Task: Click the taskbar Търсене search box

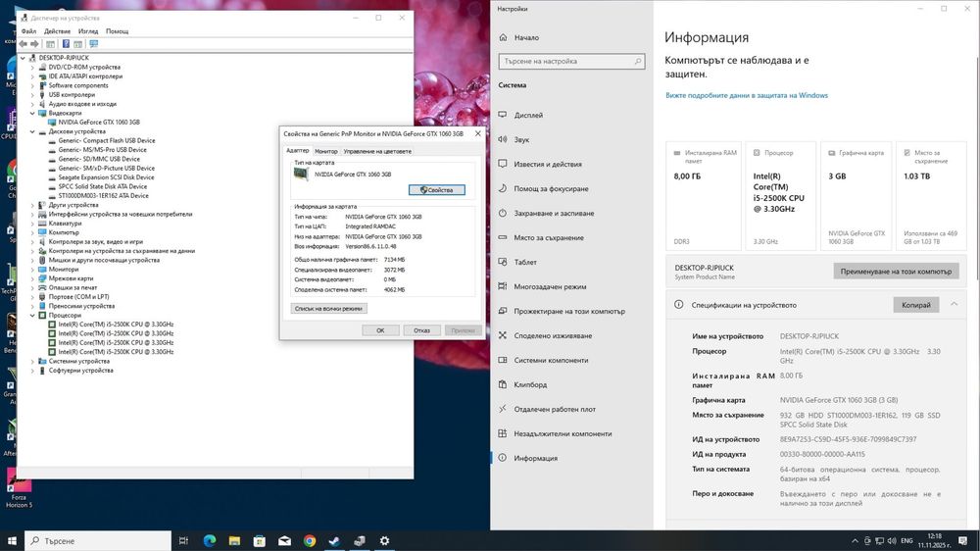Action: point(97,540)
